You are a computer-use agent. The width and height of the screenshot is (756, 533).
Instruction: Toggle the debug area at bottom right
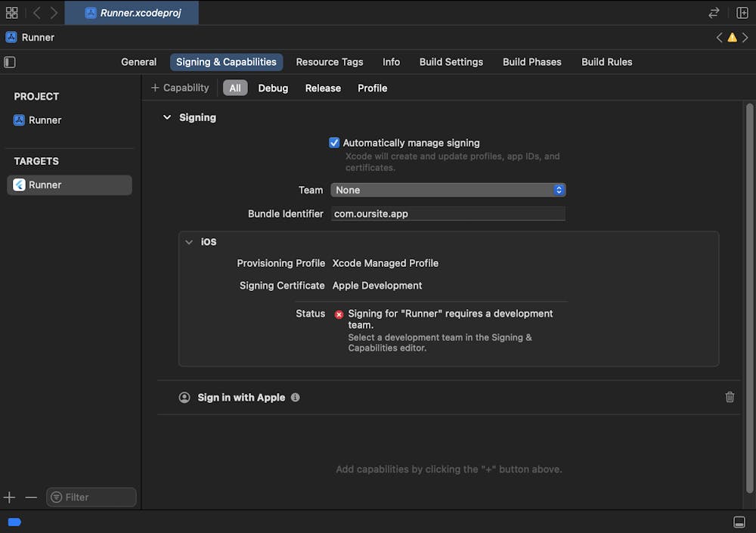(739, 522)
